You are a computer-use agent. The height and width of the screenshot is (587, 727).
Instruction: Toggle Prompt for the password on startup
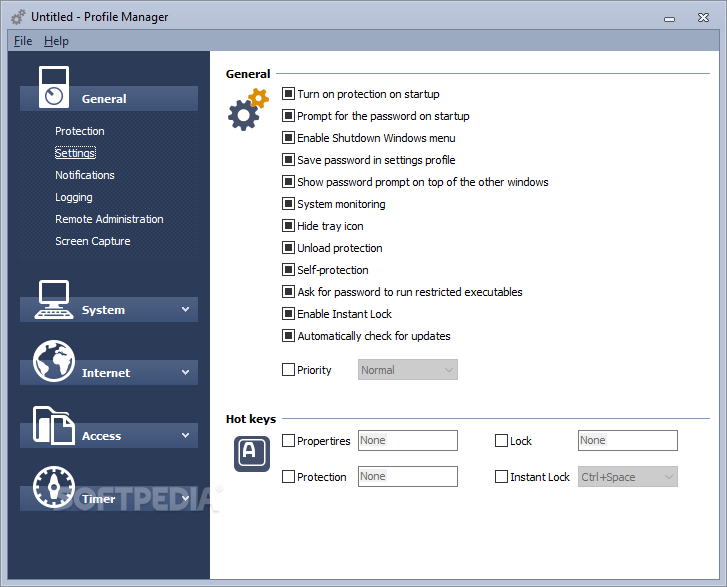pyautogui.click(x=288, y=115)
